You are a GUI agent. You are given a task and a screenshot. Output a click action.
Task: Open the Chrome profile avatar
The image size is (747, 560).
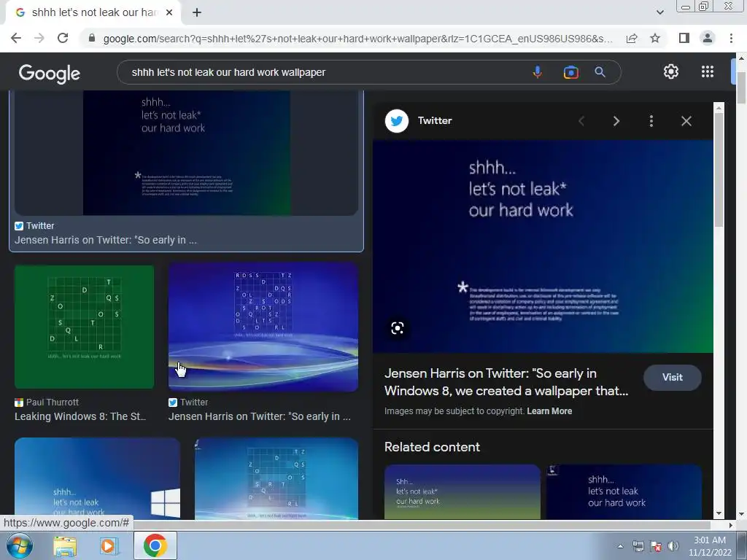pyautogui.click(x=708, y=38)
